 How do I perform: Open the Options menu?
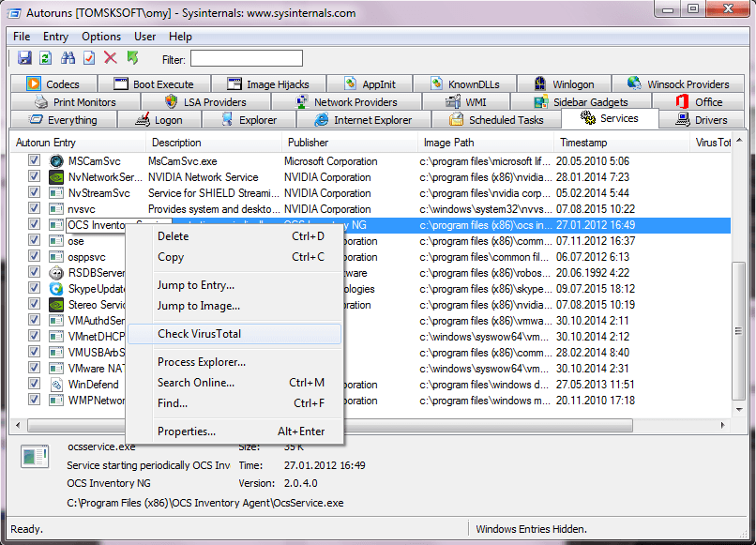pyautogui.click(x=101, y=37)
